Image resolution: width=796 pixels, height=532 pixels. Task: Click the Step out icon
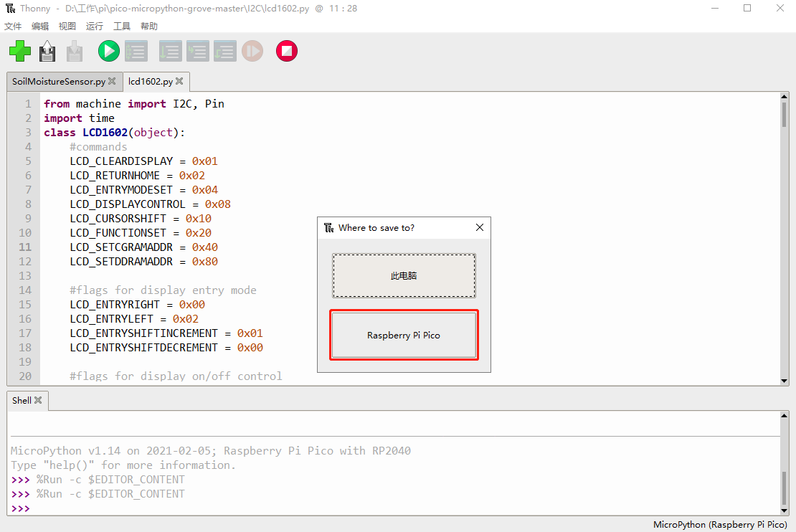coord(225,51)
